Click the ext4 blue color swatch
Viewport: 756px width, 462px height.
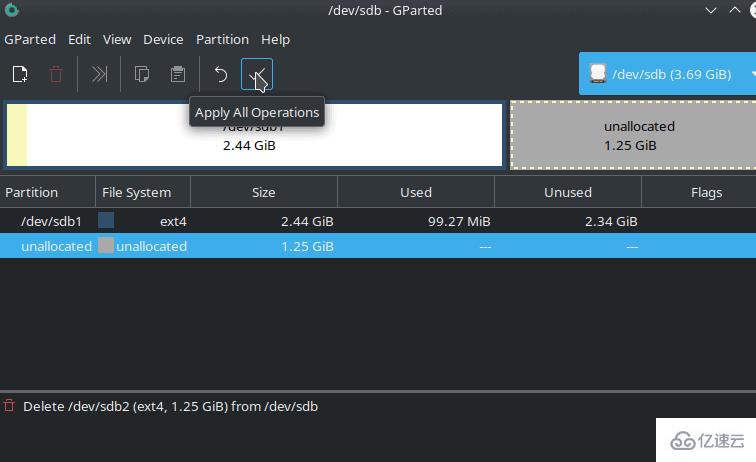coord(106,220)
